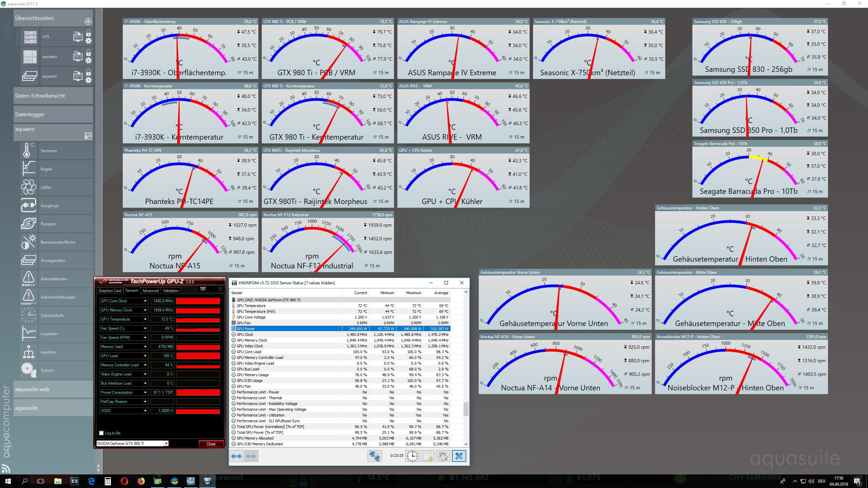Screen dimensions: 868x488
Task: Click HWiNFO expand columns arrows button
Action: click(236, 456)
